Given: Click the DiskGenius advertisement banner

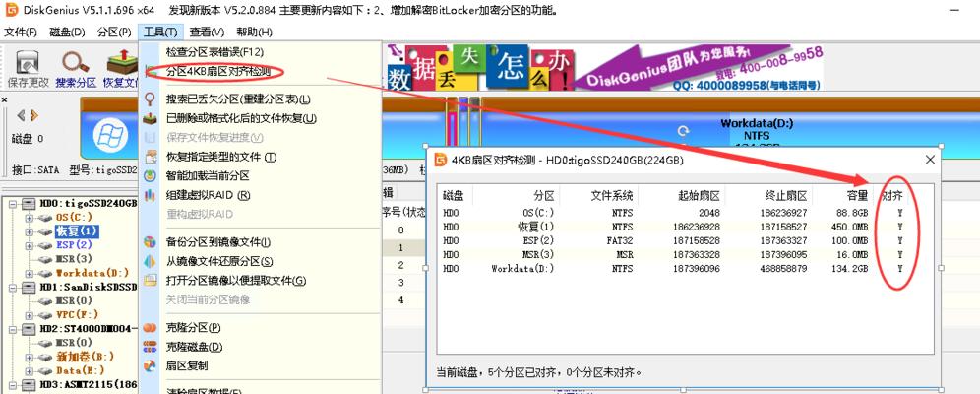Looking at the screenshot, I should [604, 68].
